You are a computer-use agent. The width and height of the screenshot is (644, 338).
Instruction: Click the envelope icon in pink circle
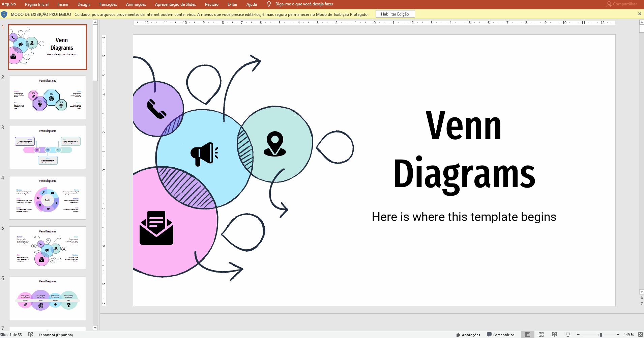[x=156, y=228]
